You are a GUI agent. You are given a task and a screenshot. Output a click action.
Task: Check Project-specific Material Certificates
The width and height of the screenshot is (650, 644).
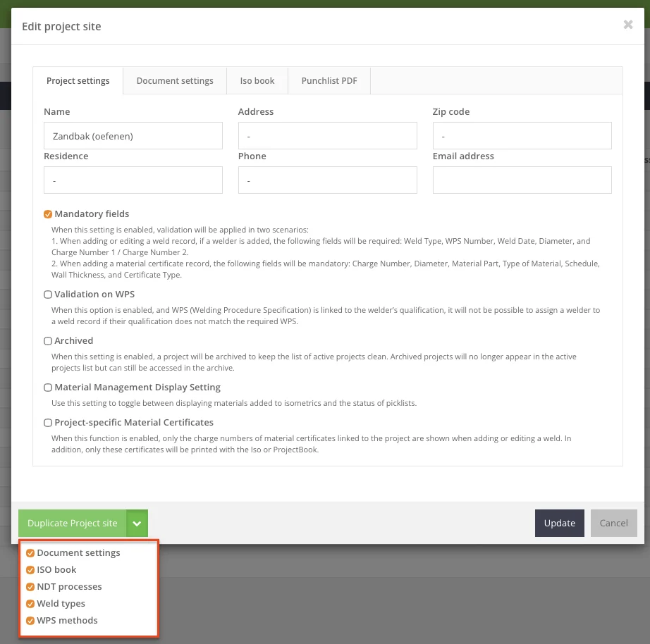[x=48, y=423]
